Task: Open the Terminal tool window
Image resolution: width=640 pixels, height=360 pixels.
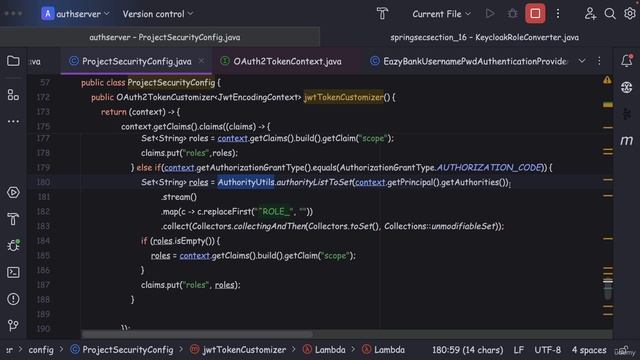Action: coord(13,272)
